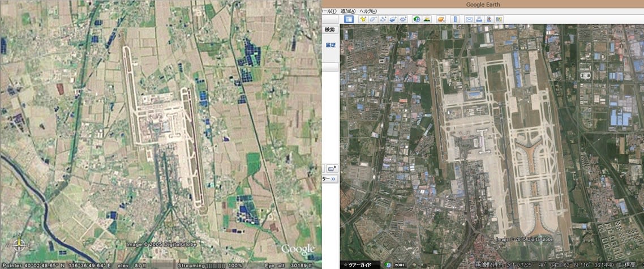Image resolution: width=644 pixels, height=269 pixels.
Task: Add a placemark with the pushpin icon
Action: point(363,19)
